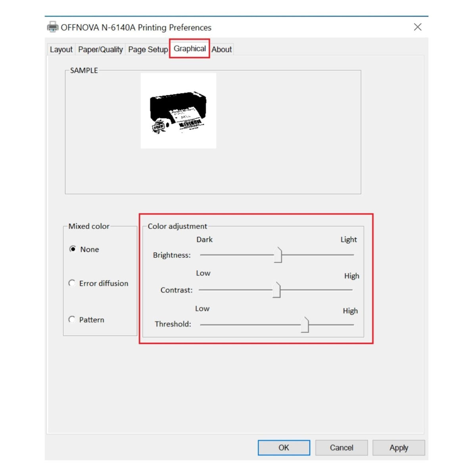Viewport: 476px width, 476px height.
Task: Click the Contrast slider handle
Action: click(276, 290)
